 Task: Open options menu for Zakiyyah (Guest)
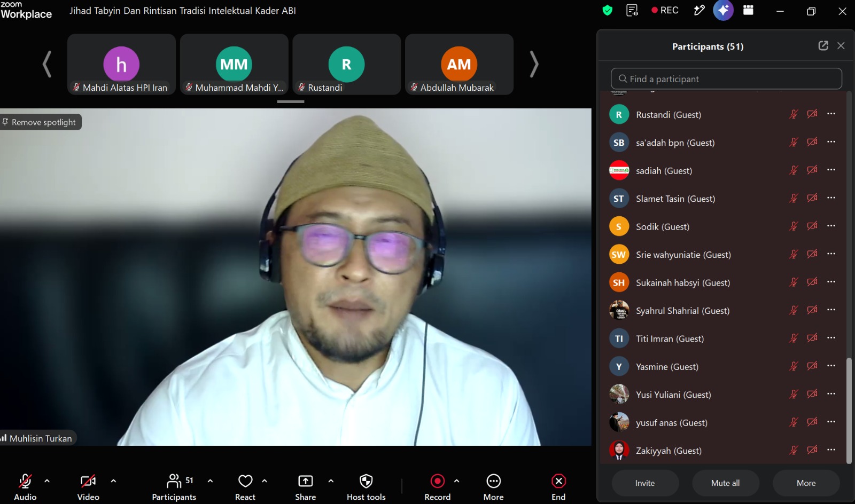(831, 450)
